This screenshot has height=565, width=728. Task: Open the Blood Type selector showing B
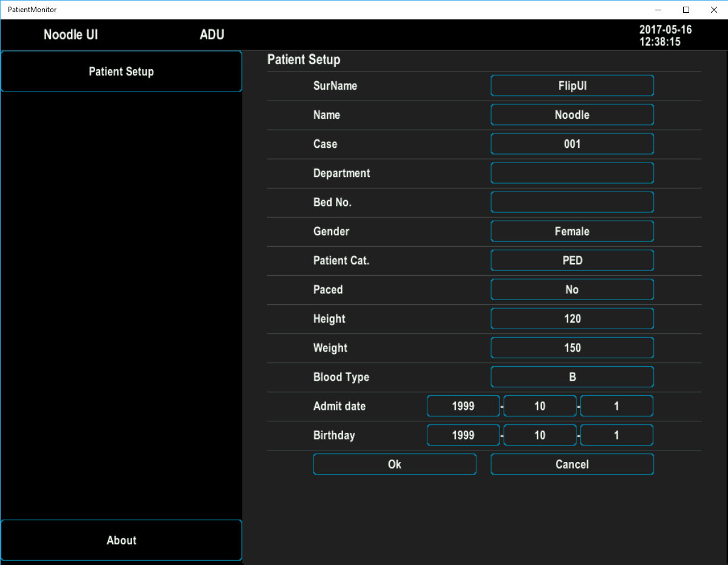[572, 376]
